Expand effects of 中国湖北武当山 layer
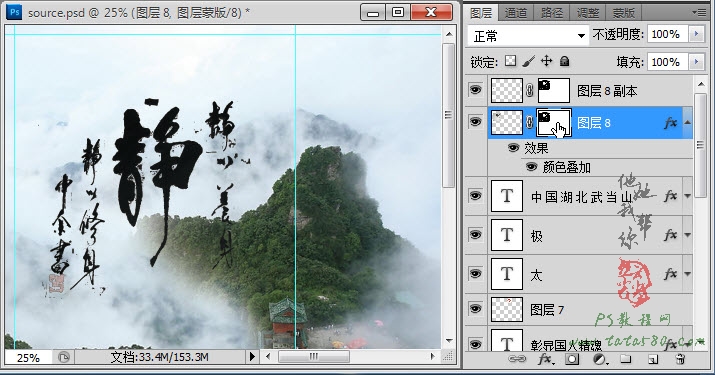 pyautogui.click(x=687, y=196)
